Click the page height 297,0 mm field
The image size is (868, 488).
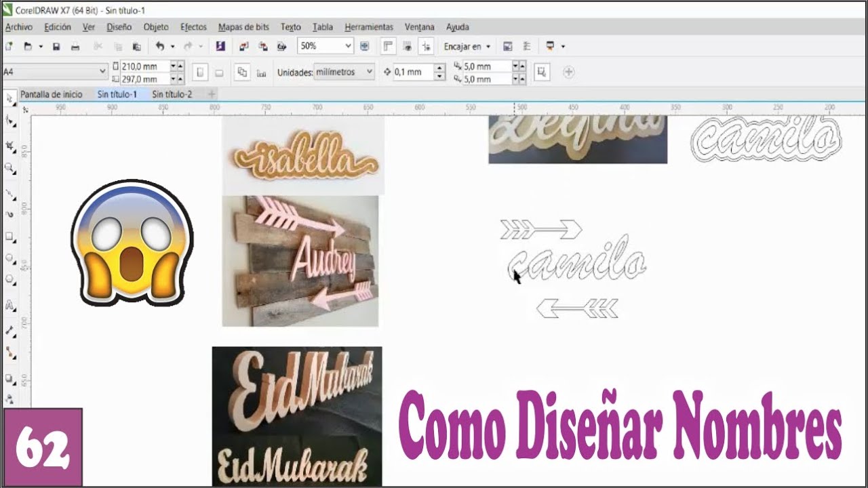click(x=144, y=79)
